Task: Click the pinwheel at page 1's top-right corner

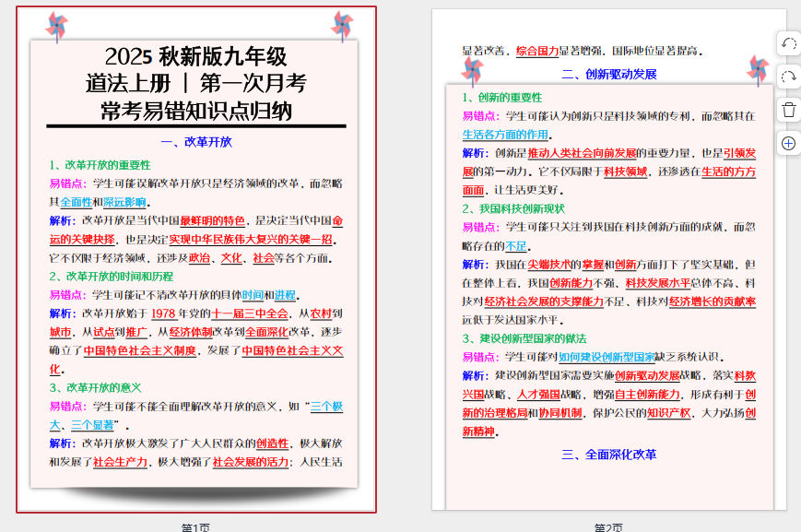Action: tap(342, 25)
